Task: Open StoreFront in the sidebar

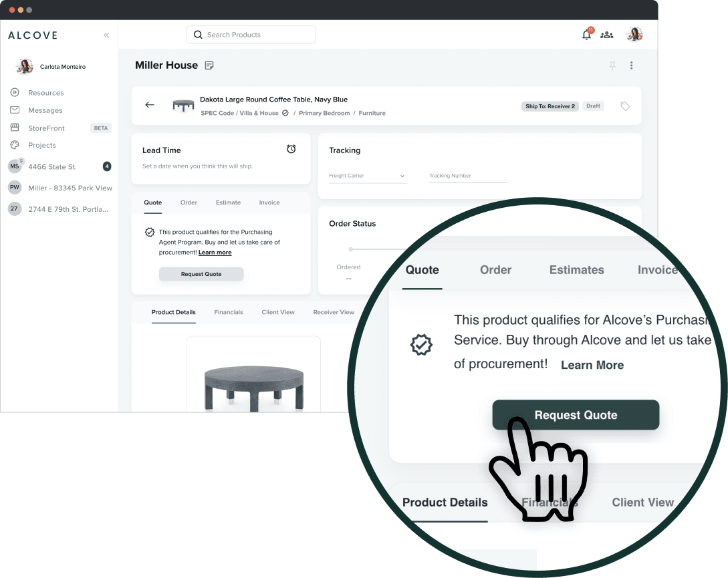Action: click(46, 128)
